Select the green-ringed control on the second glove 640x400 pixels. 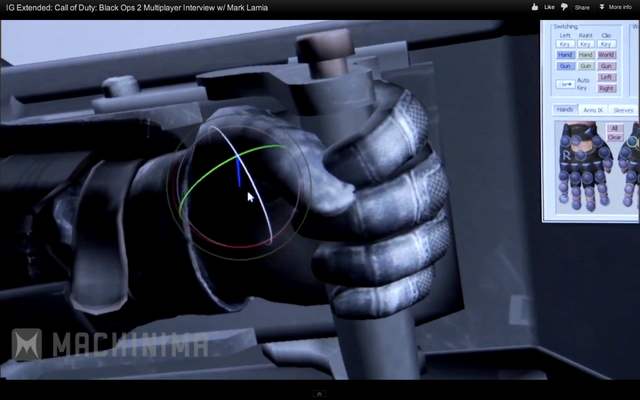click(632, 142)
